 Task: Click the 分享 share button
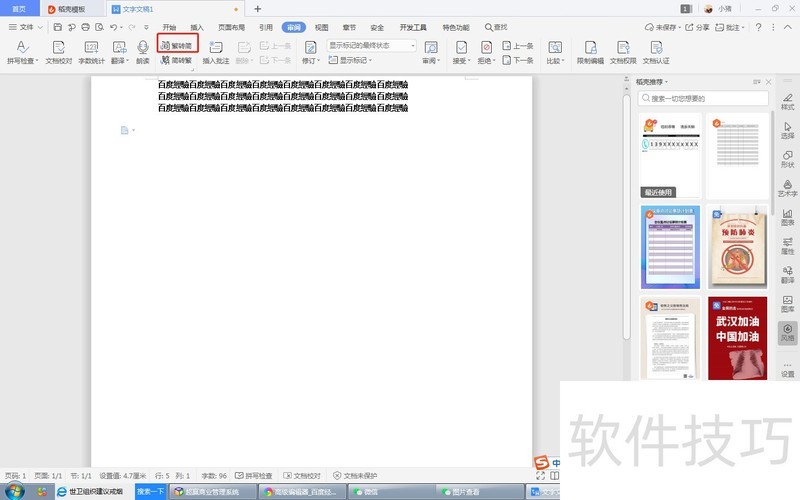point(697,27)
